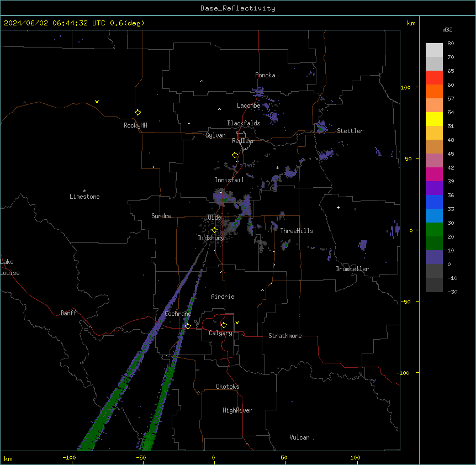
Task: Click the white plus marker north of Drumheller
Action: click(x=338, y=207)
